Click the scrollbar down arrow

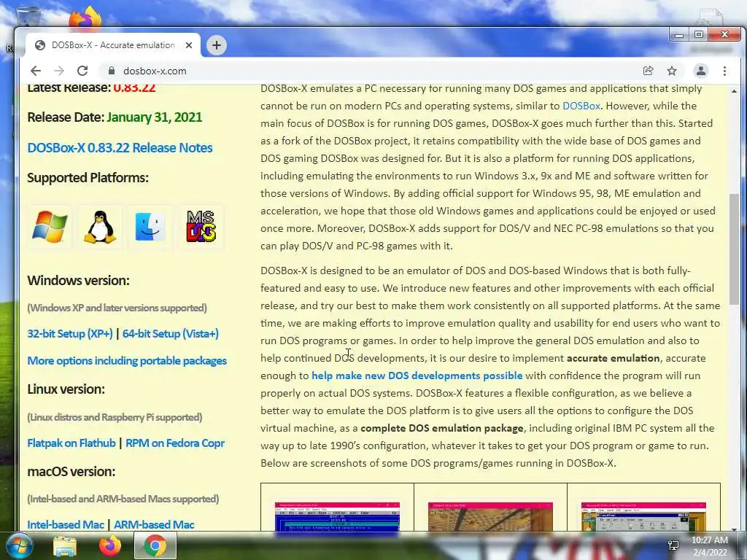[x=734, y=529]
